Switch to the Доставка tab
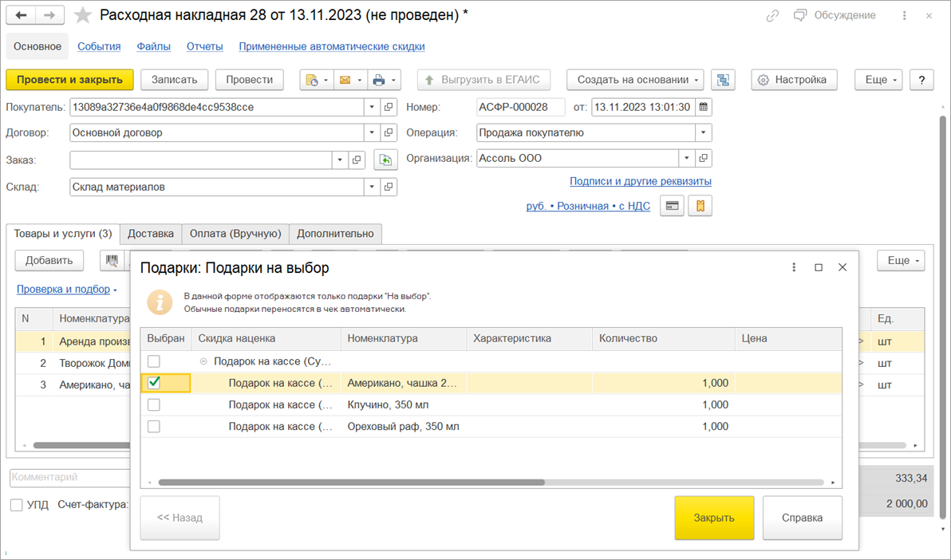This screenshot has height=560, width=951. click(151, 234)
